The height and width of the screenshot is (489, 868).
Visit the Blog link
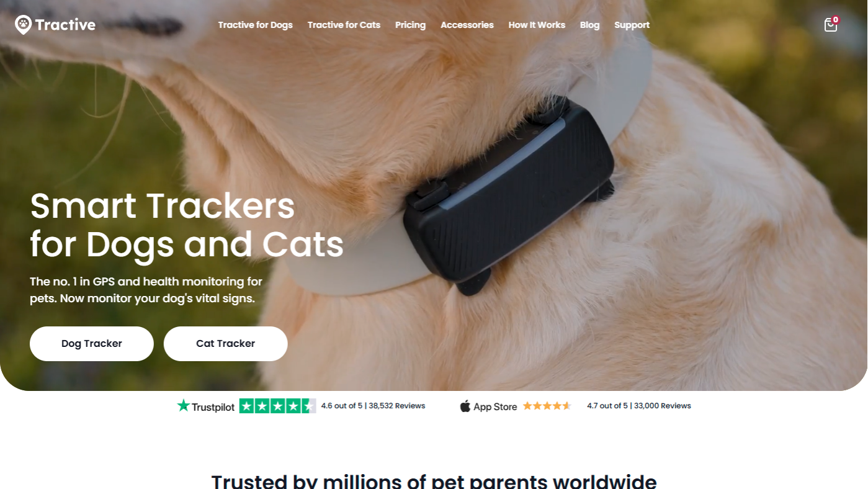point(589,25)
